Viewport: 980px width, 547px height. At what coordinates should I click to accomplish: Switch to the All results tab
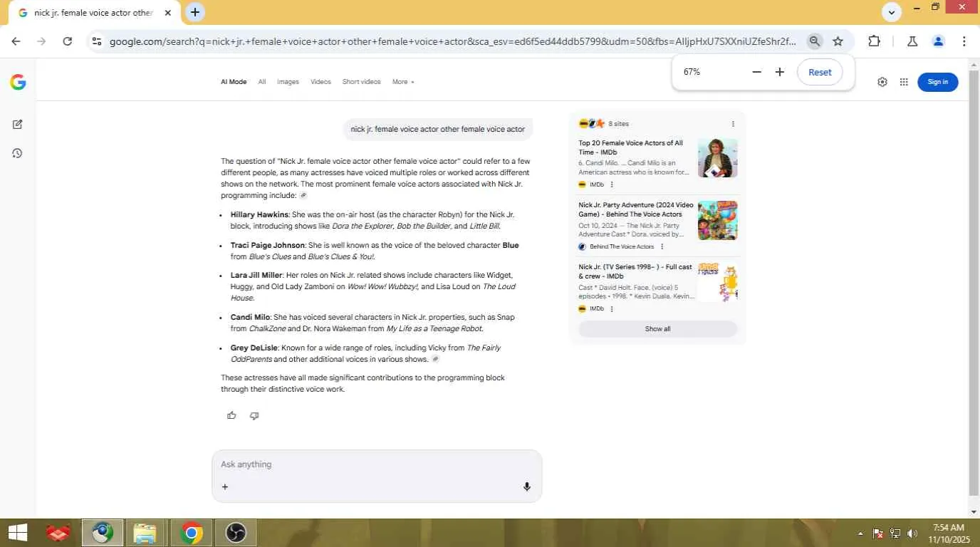(x=262, y=82)
